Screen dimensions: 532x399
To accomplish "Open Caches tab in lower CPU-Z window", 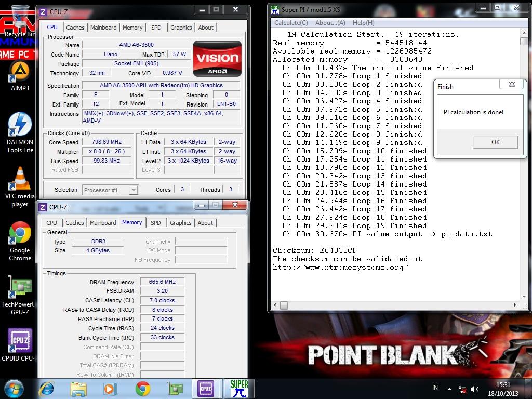I will 75,223.
